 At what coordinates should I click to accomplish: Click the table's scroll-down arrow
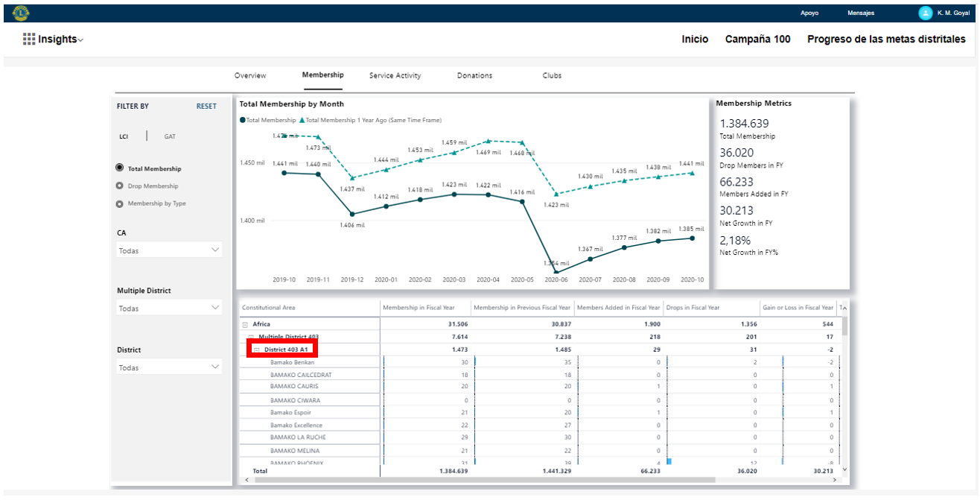pyautogui.click(x=844, y=469)
